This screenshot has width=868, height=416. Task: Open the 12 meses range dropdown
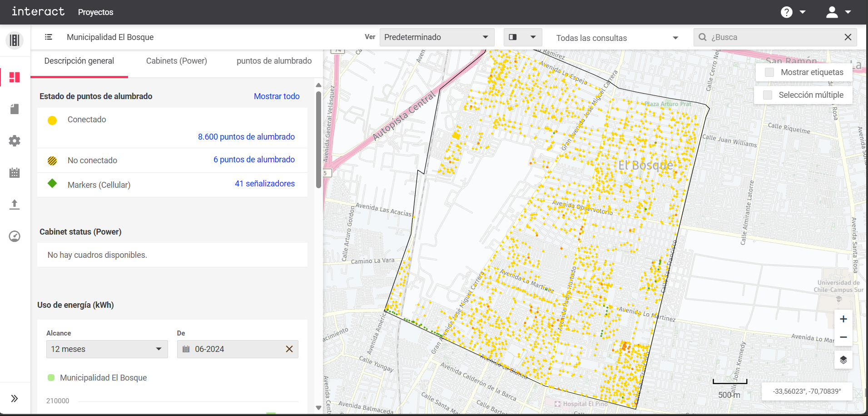[x=107, y=349]
